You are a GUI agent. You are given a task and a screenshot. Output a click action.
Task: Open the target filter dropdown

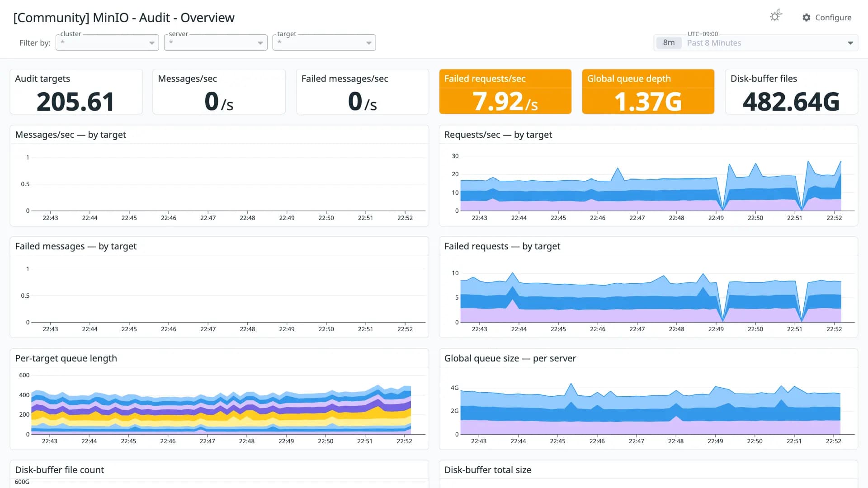324,42
